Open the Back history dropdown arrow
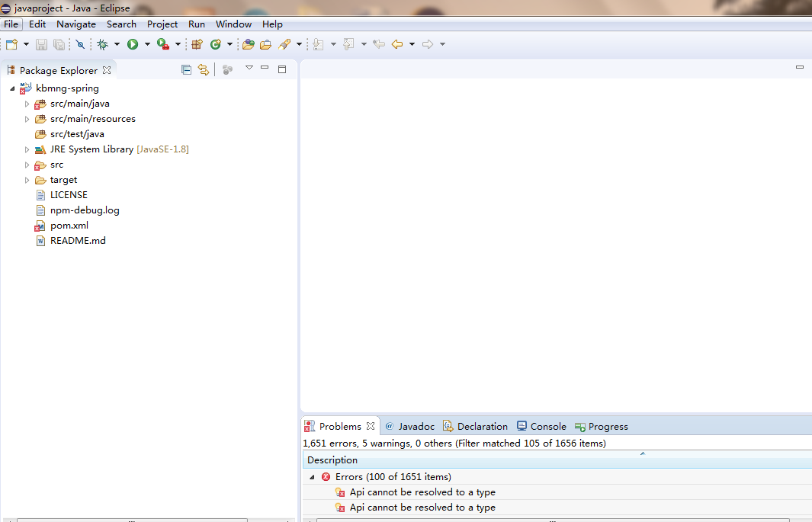812x522 pixels. pos(412,44)
